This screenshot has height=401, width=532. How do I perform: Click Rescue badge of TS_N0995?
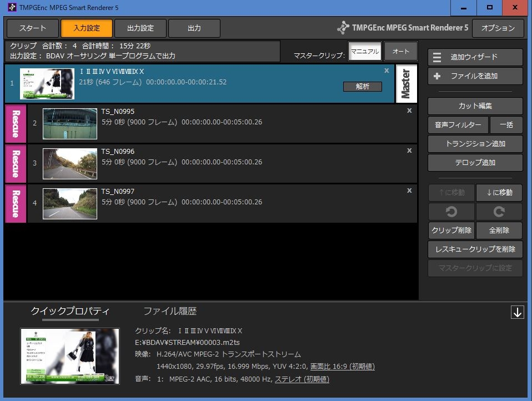(x=16, y=124)
